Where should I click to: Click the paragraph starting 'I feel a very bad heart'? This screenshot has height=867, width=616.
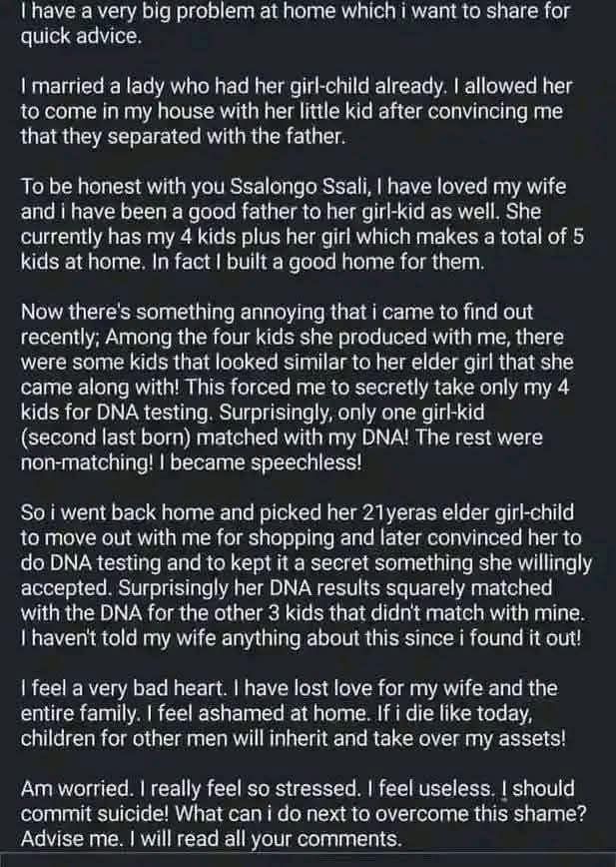click(x=294, y=713)
